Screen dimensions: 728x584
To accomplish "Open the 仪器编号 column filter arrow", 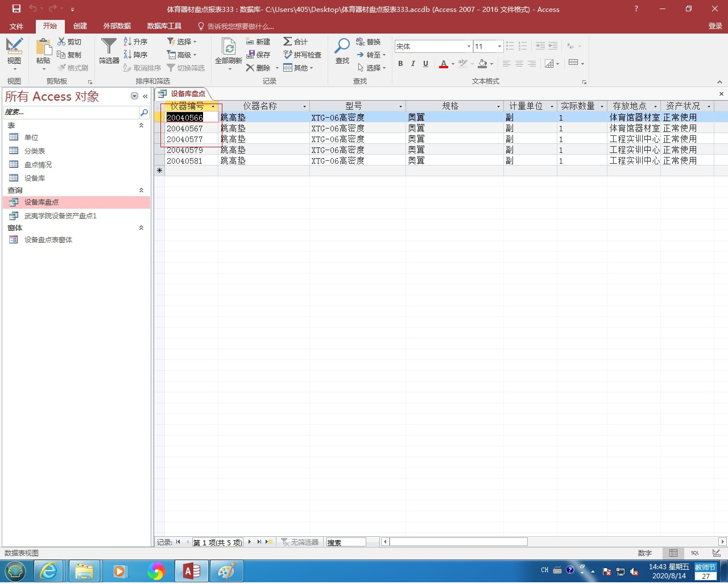I will 213,106.
